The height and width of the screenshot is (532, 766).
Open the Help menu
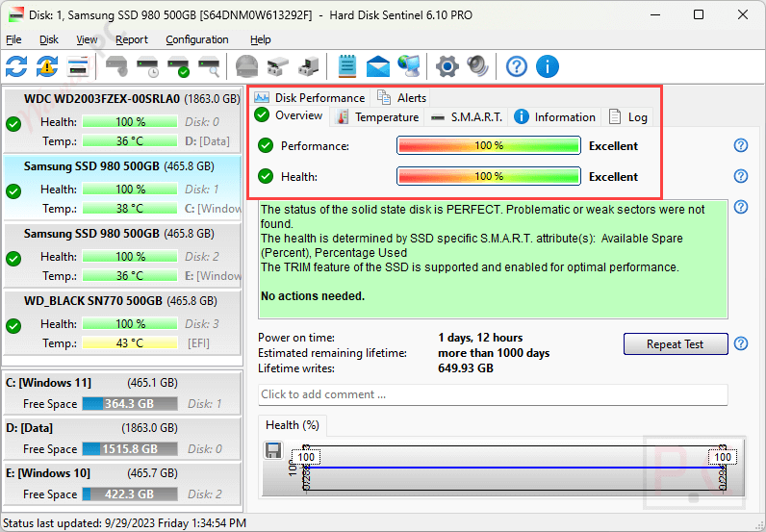[x=261, y=39]
